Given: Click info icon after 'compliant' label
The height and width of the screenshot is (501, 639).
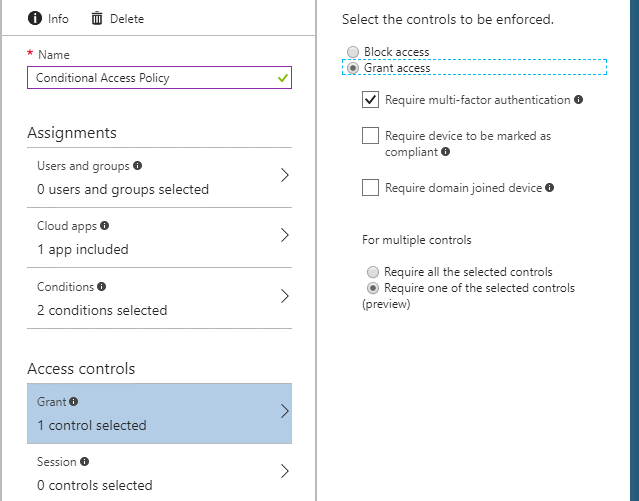Looking at the screenshot, I should tap(445, 152).
